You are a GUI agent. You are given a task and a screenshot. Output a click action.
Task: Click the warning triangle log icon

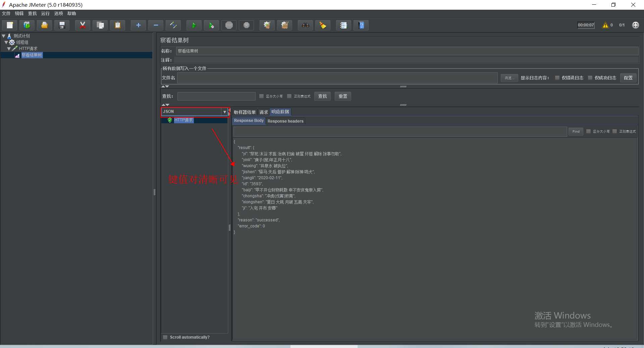[605, 25]
